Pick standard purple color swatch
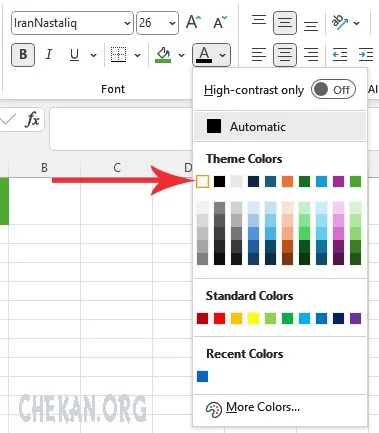This screenshot has height=433, width=379. [x=355, y=318]
